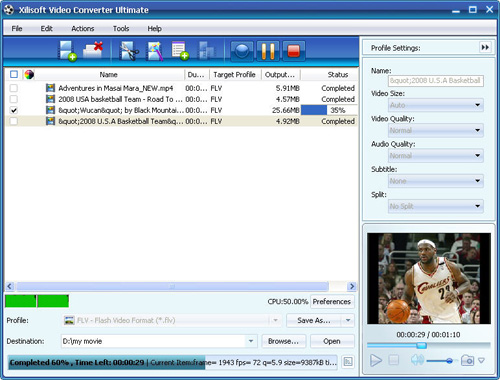Open the Save As arrow menu
Screen dimensions: 500x380
click(x=348, y=320)
